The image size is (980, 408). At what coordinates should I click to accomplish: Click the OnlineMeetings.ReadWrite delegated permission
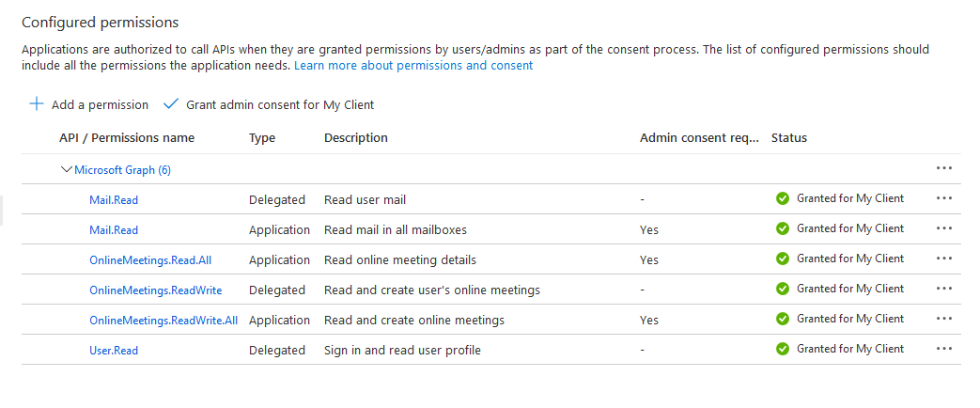coord(155,290)
